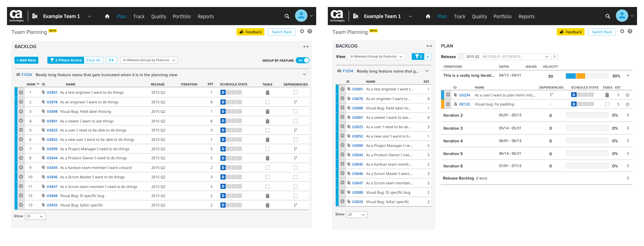
Task: Click Clear All to remove filters
Action: coord(93,60)
